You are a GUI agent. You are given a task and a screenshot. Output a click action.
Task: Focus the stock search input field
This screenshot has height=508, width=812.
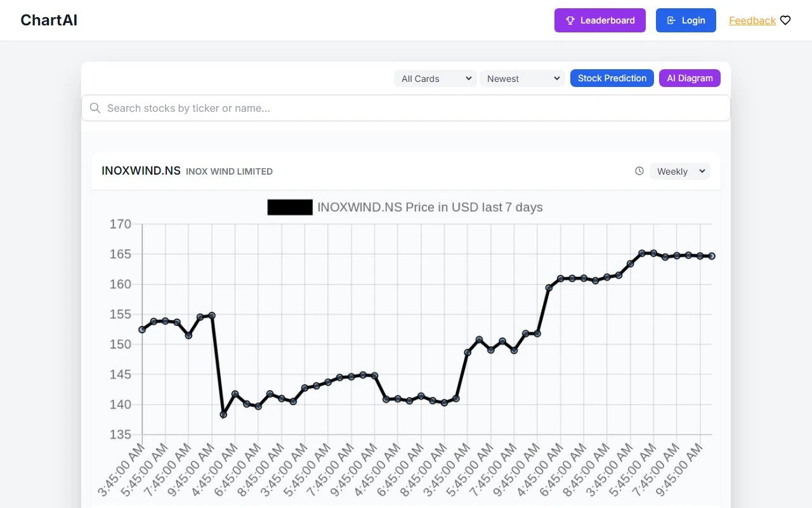406,108
